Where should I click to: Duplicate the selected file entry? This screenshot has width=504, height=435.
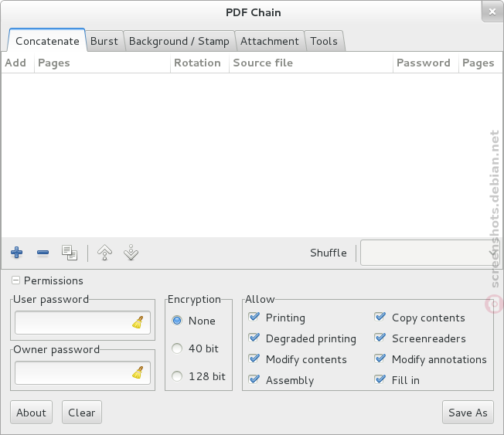pos(70,253)
